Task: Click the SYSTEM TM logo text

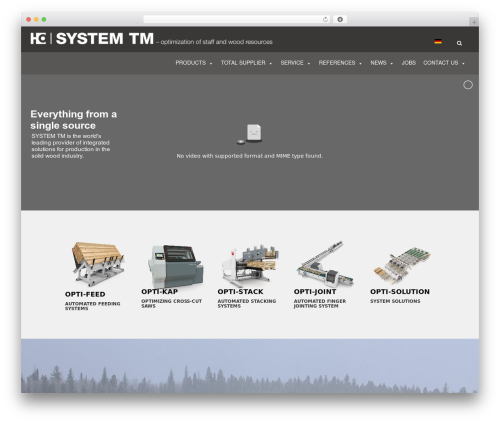Action: [105, 39]
